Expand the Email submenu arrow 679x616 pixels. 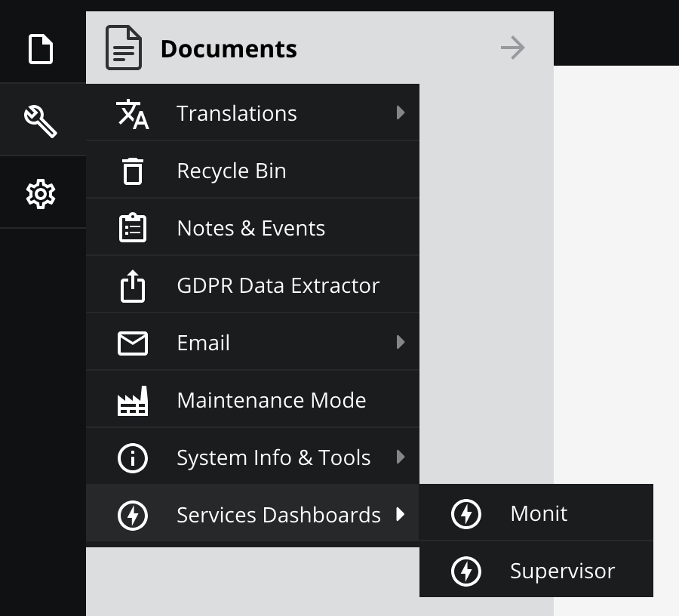tap(401, 342)
